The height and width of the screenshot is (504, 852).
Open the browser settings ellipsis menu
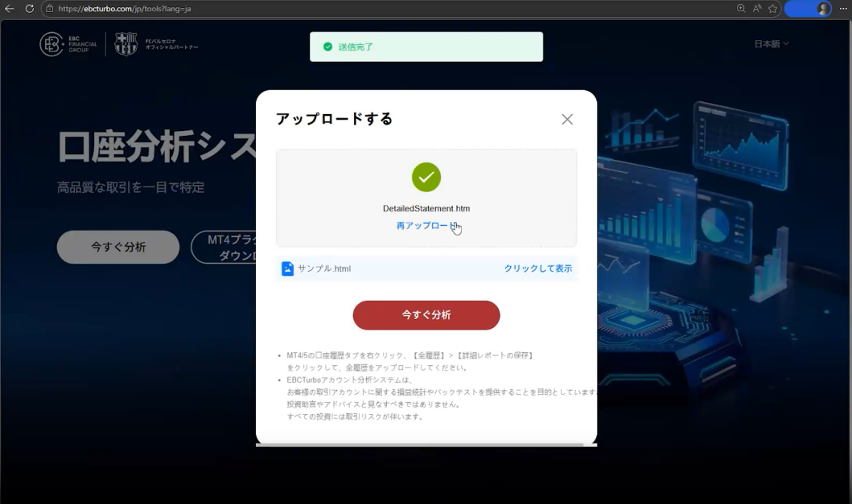843,9
